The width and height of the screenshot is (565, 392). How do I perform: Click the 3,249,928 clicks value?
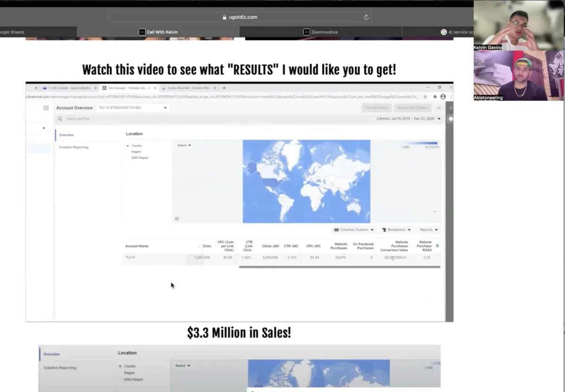pos(270,257)
